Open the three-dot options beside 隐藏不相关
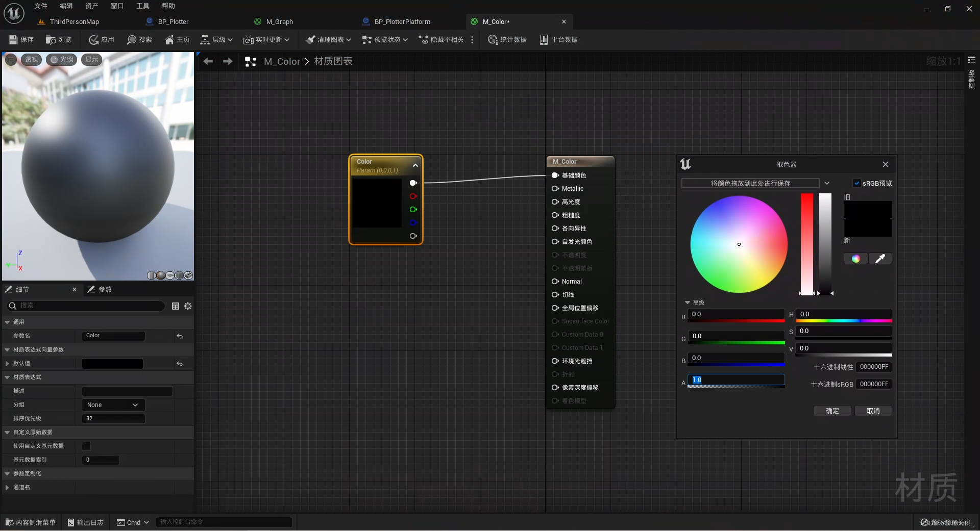Viewport: 980px width, 531px height. tap(472, 39)
